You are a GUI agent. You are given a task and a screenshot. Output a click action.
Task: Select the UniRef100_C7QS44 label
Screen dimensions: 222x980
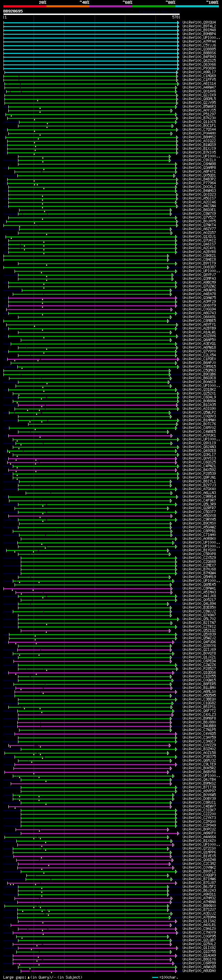click(x=199, y=129)
